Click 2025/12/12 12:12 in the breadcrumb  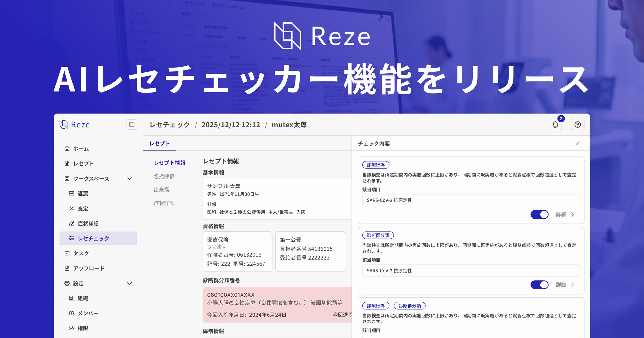click(231, 125)
